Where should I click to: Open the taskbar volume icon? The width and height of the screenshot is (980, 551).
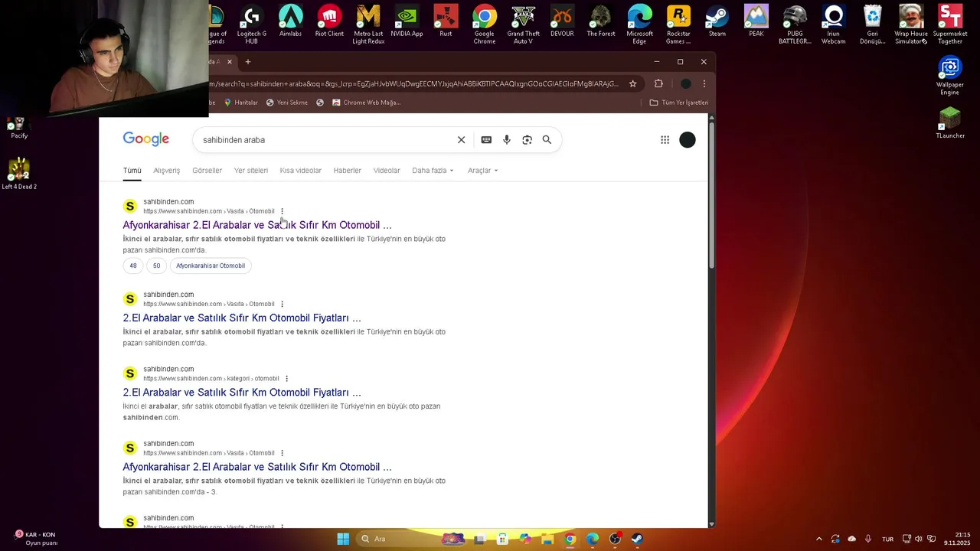[x=918, y=539]
